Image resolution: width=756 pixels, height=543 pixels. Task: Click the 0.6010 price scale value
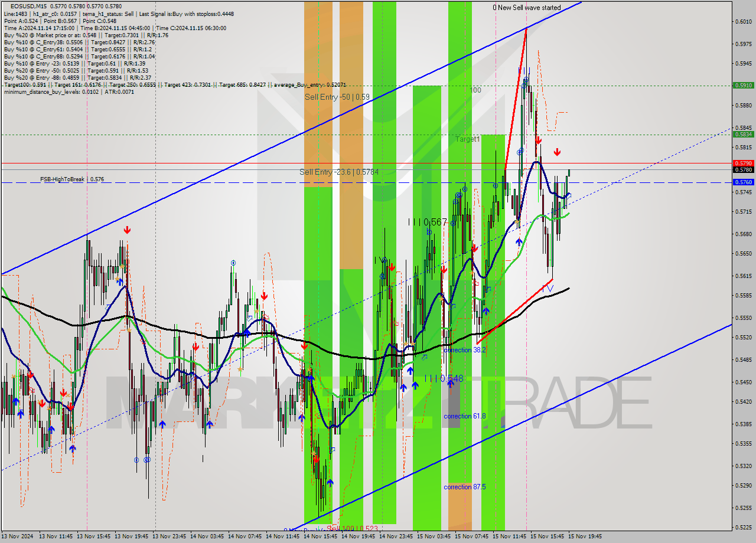coord(744,22)
